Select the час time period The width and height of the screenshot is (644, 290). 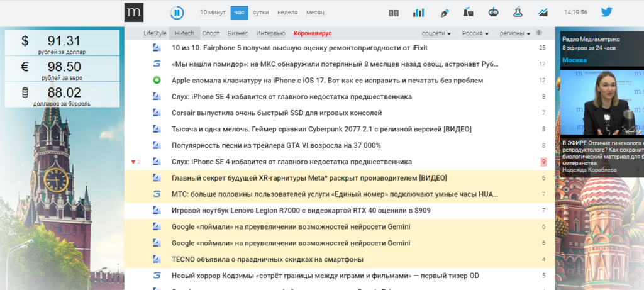pos(240,13)
